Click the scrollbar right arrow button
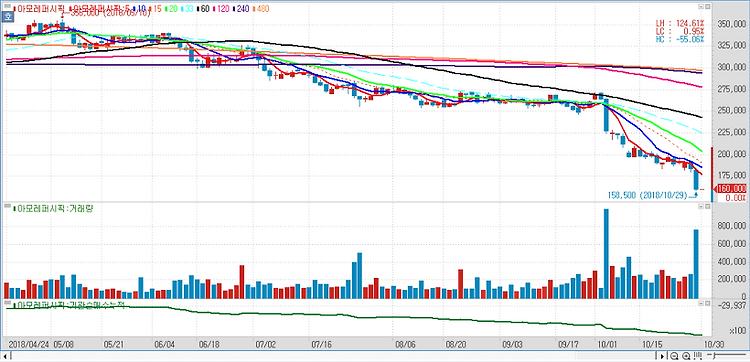 click(x=662, y=356)
